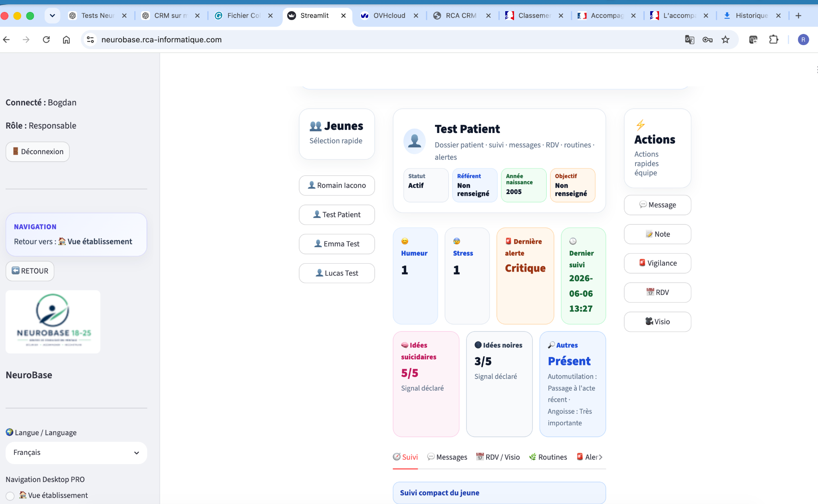
Task: Click the Visio action button
Action: (657, 321)
